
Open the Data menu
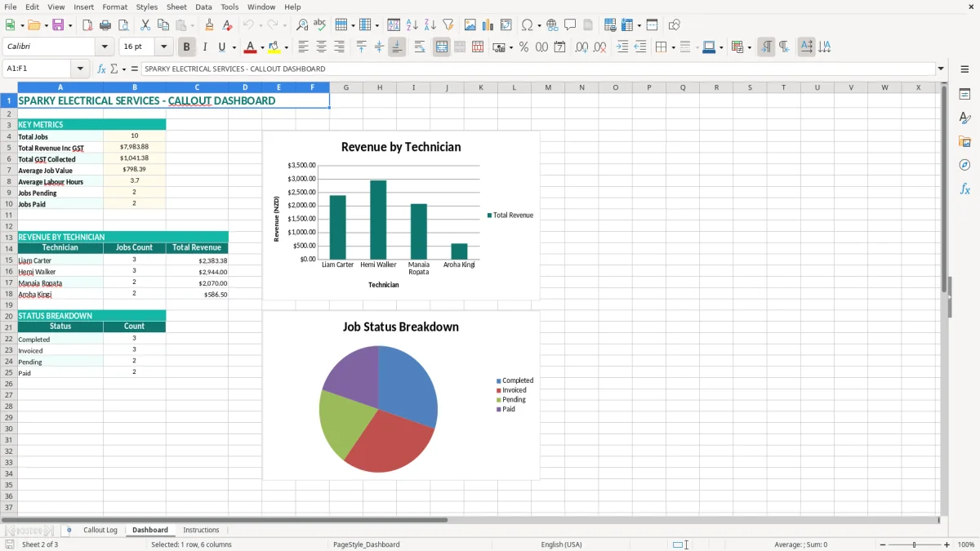[x=203, y=7]
